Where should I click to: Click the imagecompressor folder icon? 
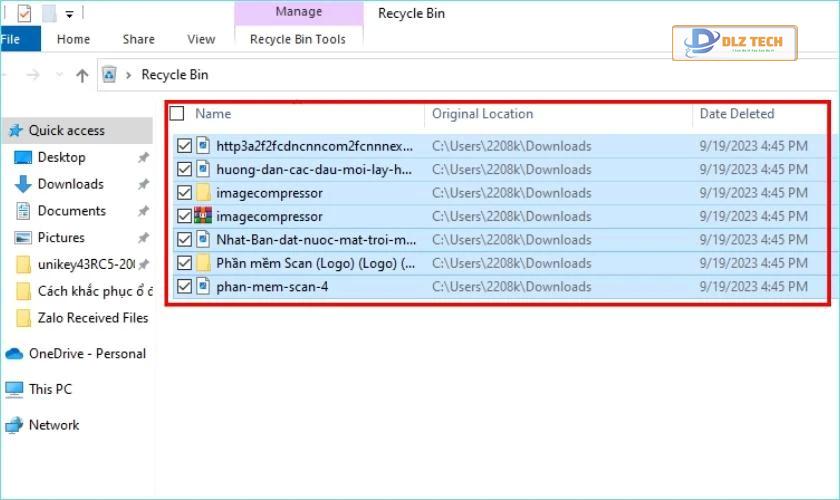coord(203,192)
